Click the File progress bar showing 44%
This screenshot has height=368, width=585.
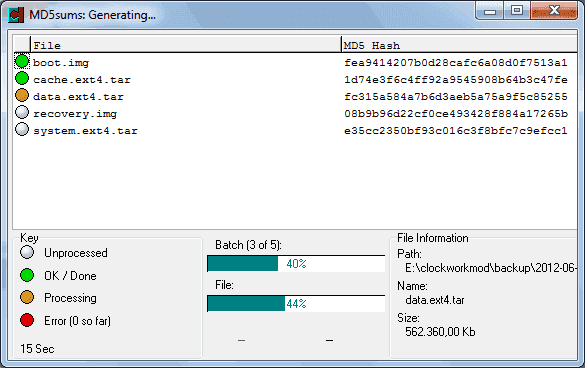pos(296,303)
